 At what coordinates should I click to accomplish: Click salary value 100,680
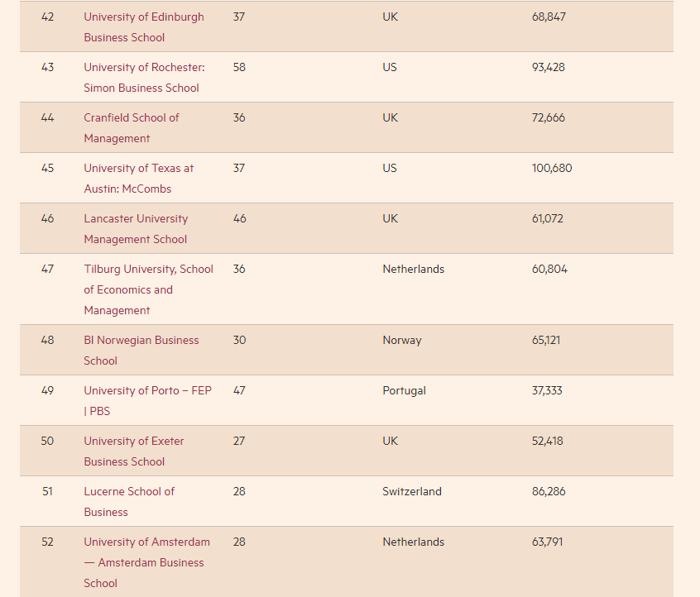pyautogui.click(x=552, y=168)
